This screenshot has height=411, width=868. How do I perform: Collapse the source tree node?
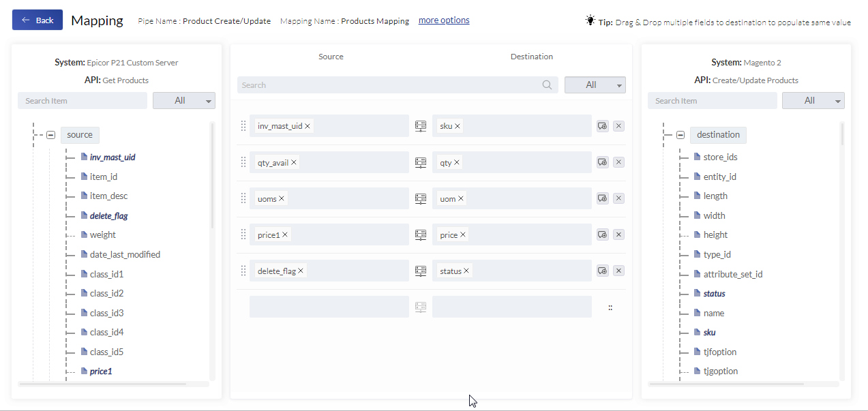50,135
